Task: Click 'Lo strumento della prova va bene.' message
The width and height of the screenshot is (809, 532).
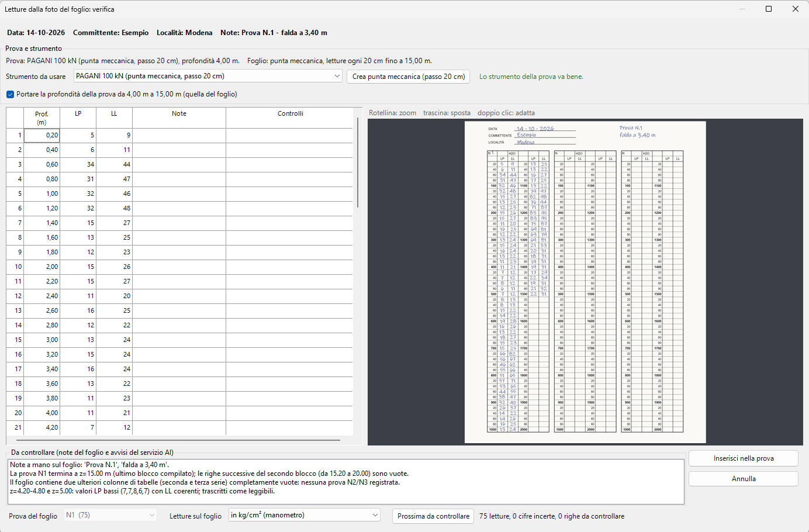Action: (531, 77)
